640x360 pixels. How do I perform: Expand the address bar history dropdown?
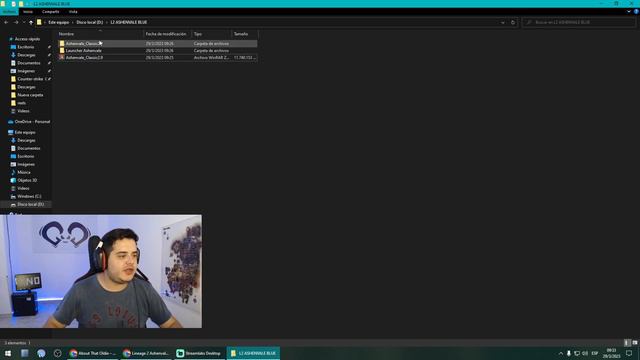click(x=503, y=22)
